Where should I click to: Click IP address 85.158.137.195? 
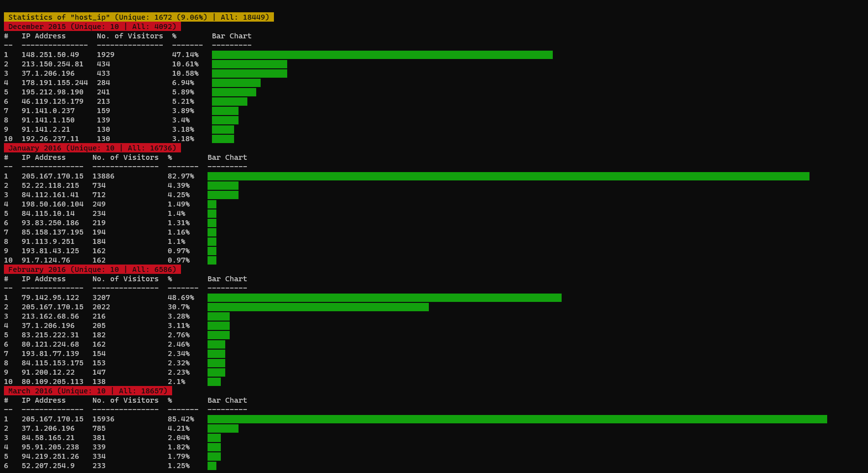(x=53, y=232)
